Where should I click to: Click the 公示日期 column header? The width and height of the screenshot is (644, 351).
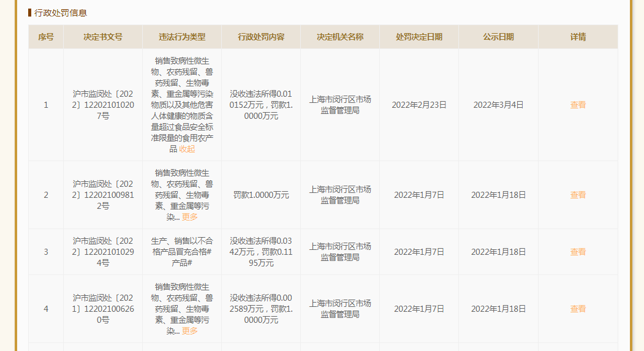pos(498,37)
